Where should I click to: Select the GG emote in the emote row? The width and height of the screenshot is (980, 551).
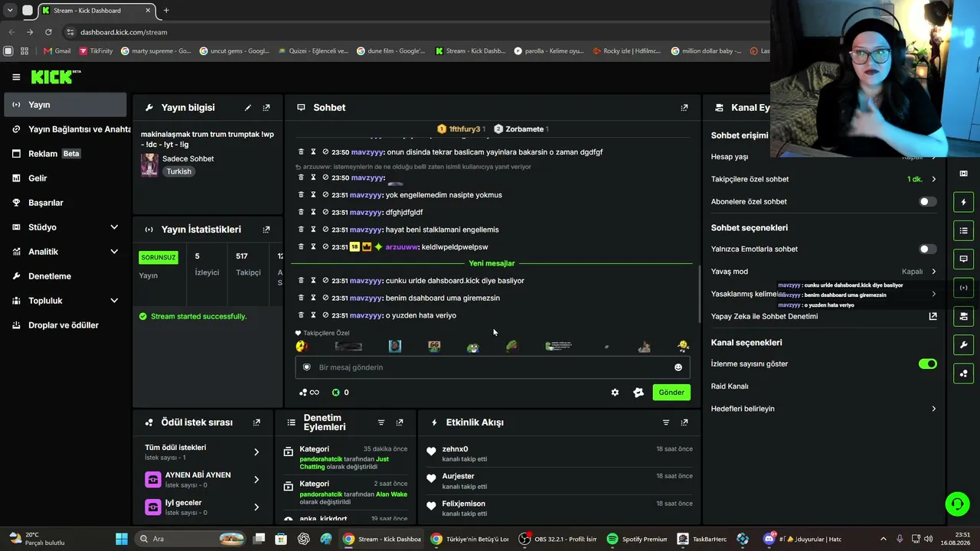(x=434, y=347)
